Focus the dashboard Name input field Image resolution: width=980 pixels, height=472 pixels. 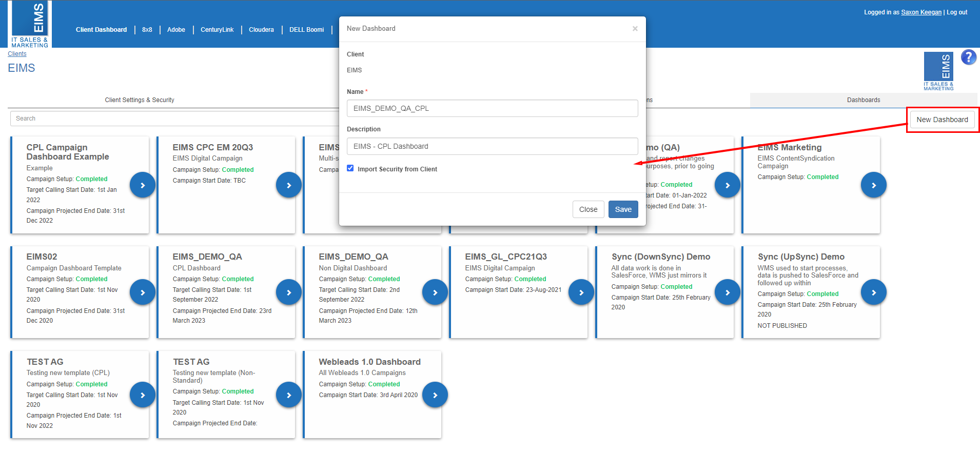tap(493, 108)
